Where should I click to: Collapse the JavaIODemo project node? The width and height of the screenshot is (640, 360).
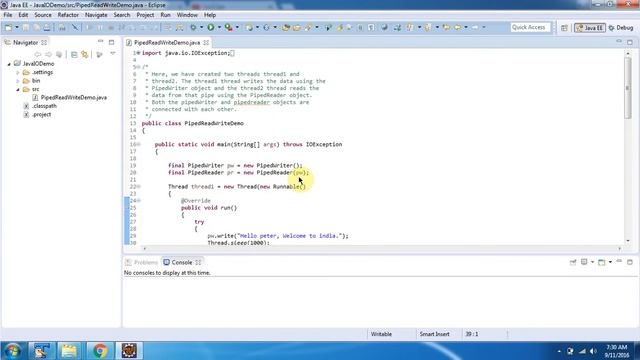click(x=9, y=64)
